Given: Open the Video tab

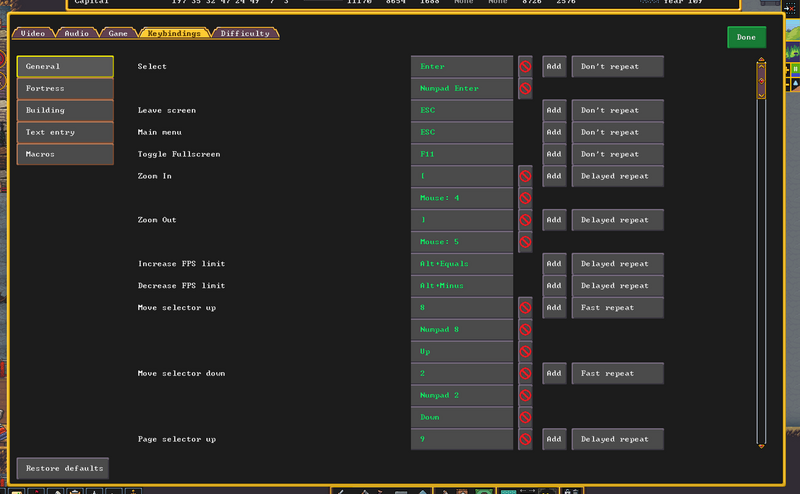Looking at the screenshot, I should click(x=33, y=33).
